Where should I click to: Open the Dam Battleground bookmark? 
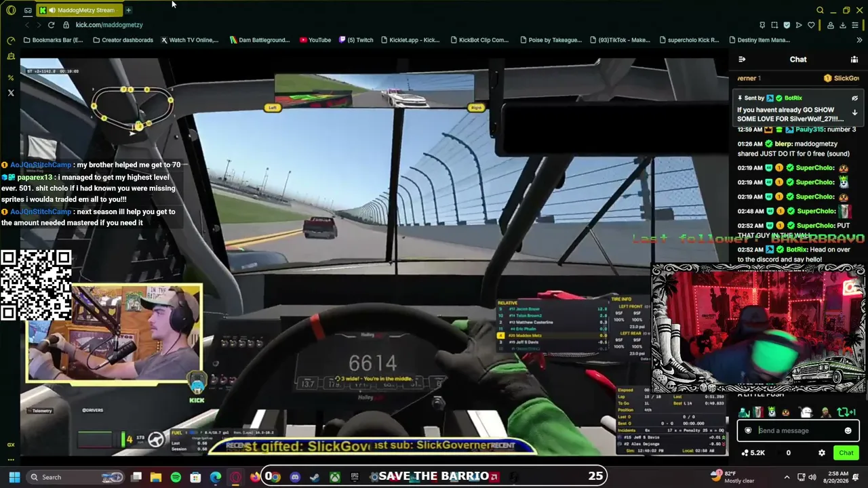[260, 40]
